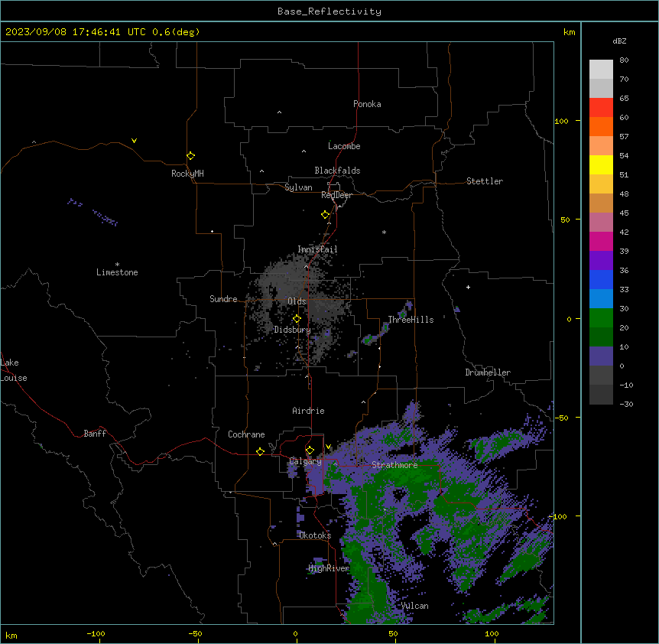659x644 pixels.
Task: Click the HighRiver map label
Action: click(x=329, y=568)
